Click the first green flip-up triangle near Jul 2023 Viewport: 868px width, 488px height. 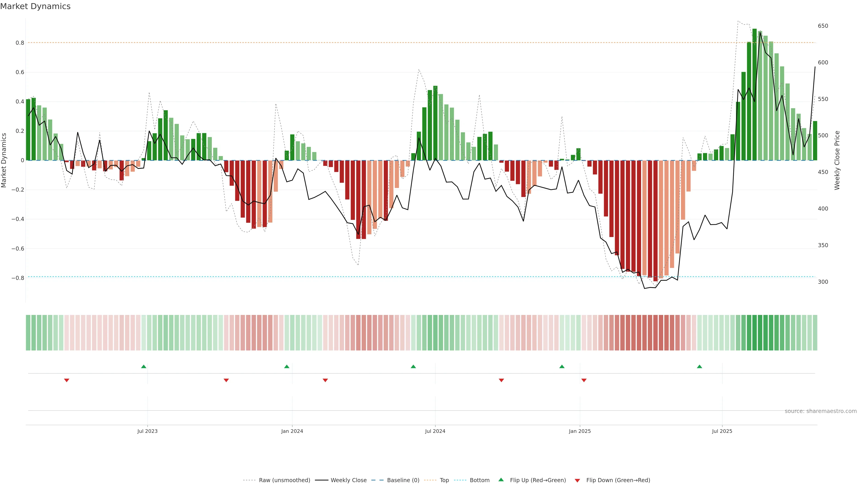coord(144,366)
